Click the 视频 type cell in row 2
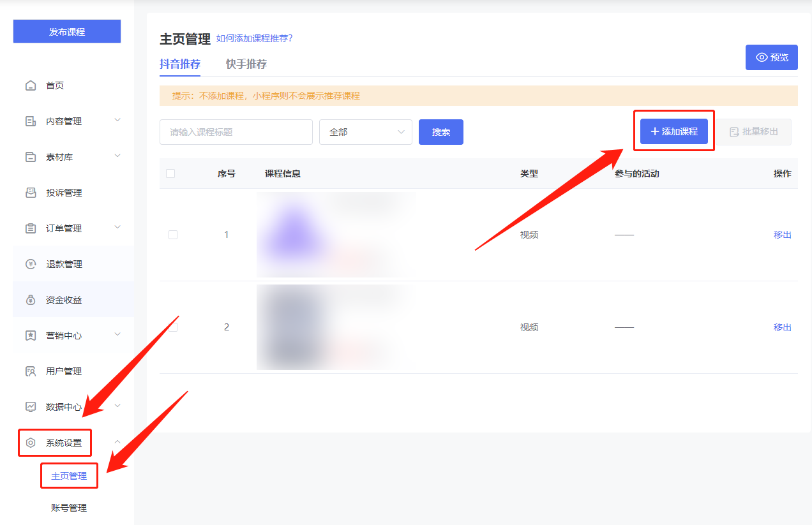 (529, 327)
